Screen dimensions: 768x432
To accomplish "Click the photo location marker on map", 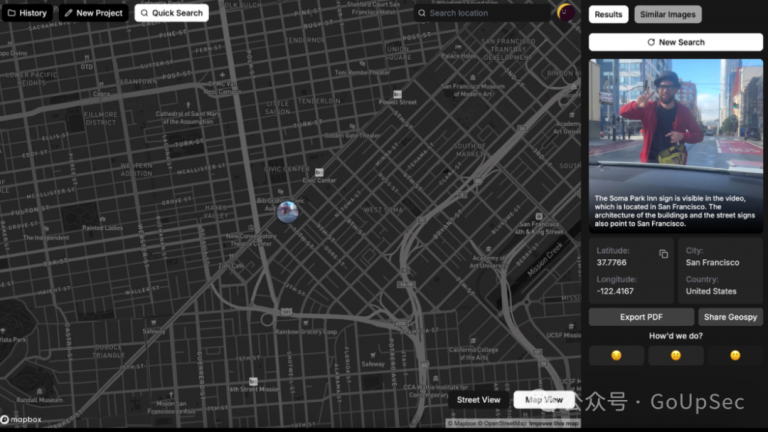I will pos(287,211).
